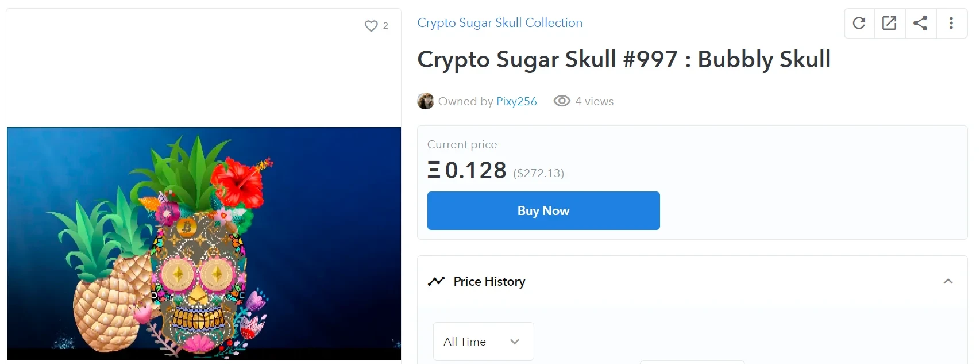Click the favorites count number 2
Viewport: 980px width, 364px height.
(385, 26)
